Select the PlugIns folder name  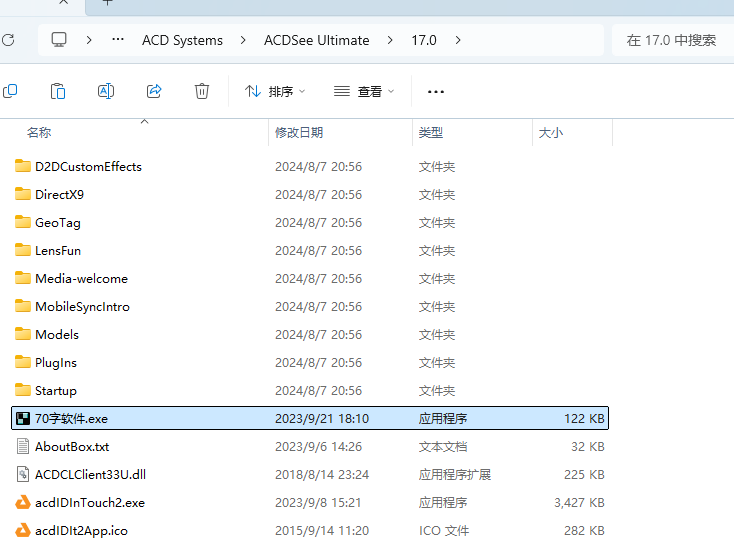56,363
